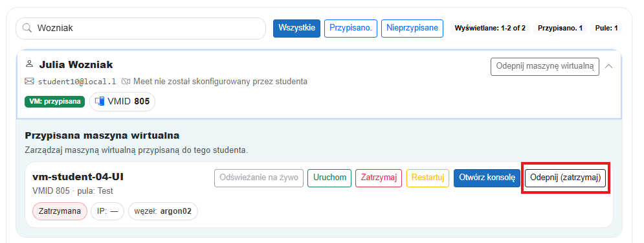644x243 pixels.
Task: Collapse the Julia Wozniak card with chevron
Action: coord(609,67)
